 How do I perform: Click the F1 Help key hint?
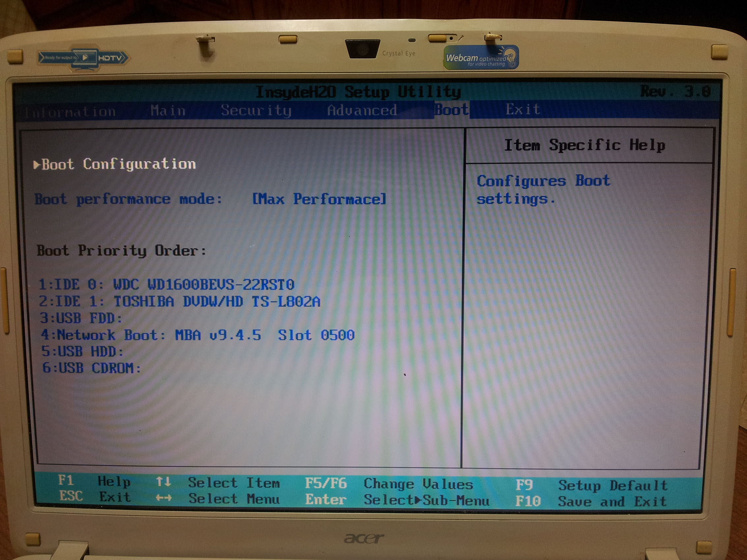coord(94,481)
